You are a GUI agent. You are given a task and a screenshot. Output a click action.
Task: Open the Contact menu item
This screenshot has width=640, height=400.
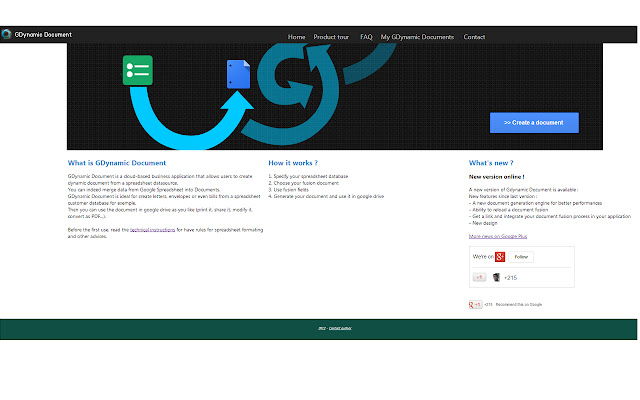(474, 37)
